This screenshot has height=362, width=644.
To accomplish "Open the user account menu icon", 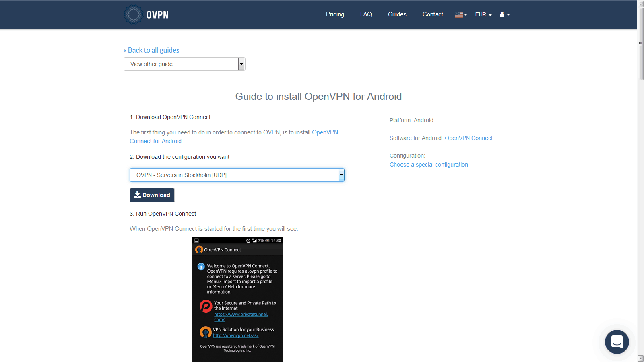I will [505, 14].
